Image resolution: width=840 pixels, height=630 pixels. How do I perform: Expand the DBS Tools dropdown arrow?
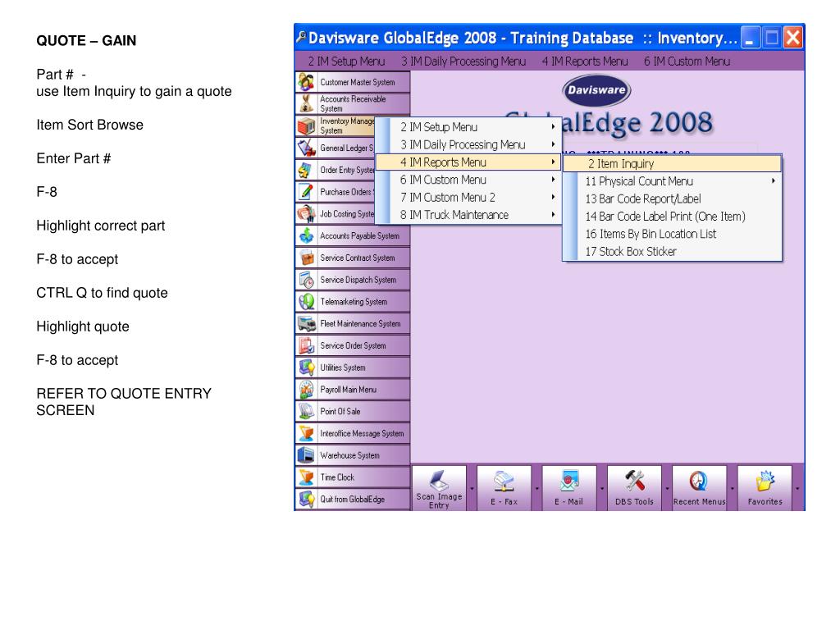click(x=667, y=489)
